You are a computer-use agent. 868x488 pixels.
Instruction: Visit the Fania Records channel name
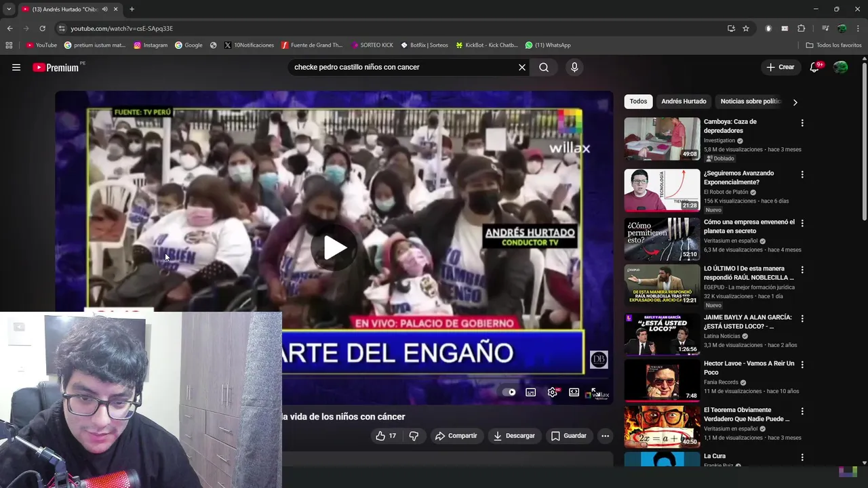722,382
